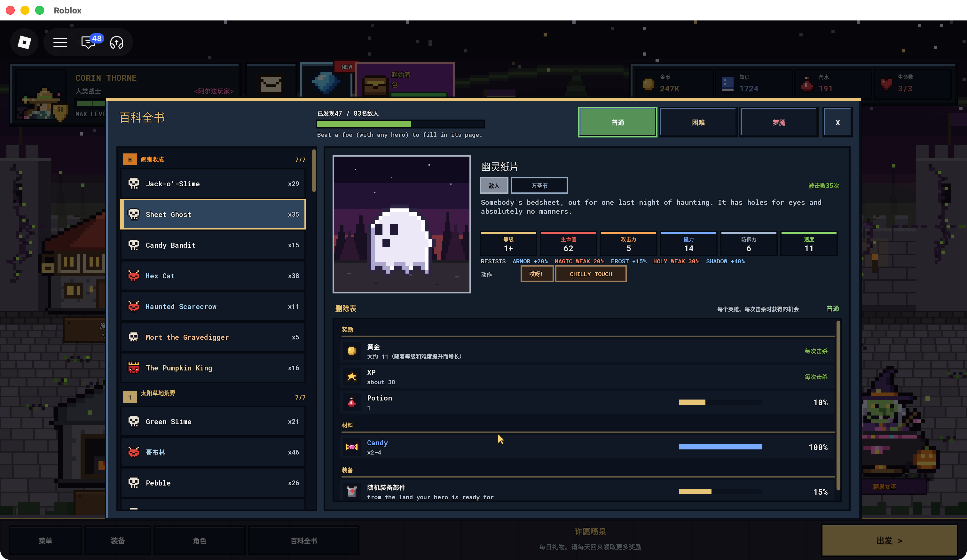Click the enemies discovered progress bar
Screen dimensions: 967x560
(400, 124)
